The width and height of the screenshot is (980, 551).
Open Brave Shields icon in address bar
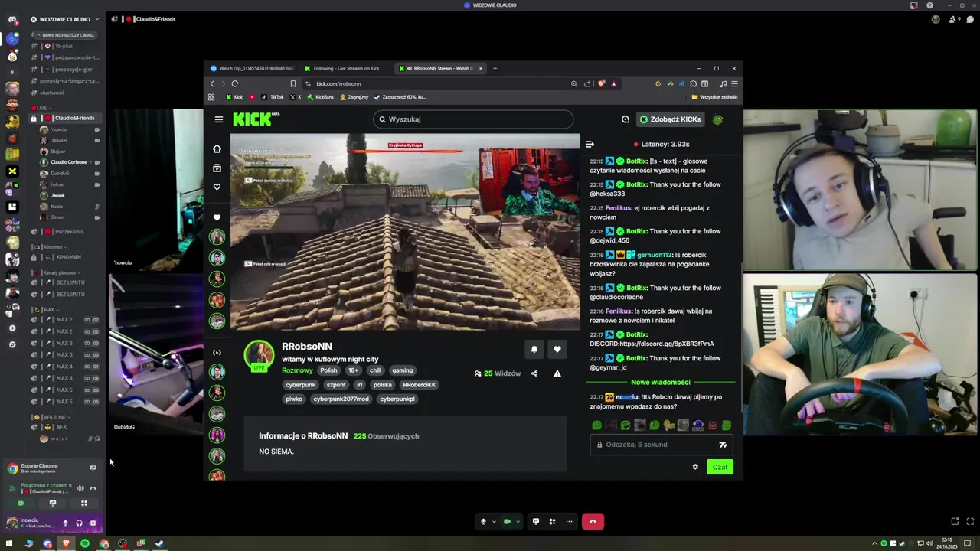point(602,83)
